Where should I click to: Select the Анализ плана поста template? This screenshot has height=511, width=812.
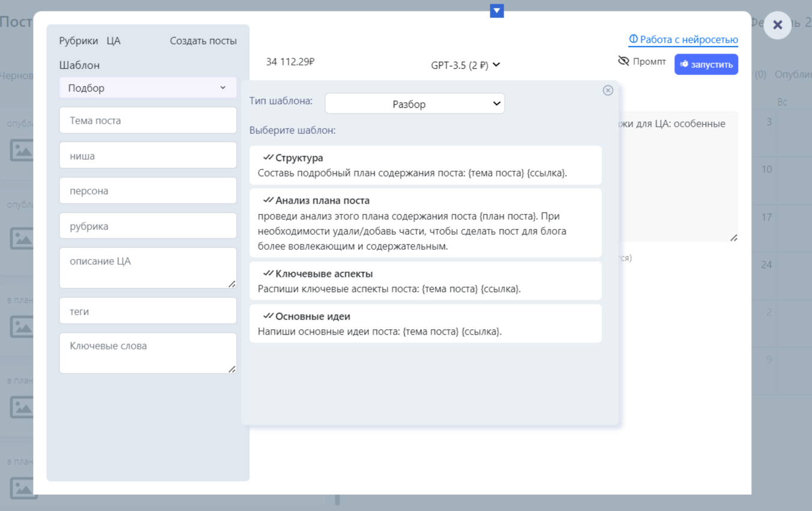point(426,223)
